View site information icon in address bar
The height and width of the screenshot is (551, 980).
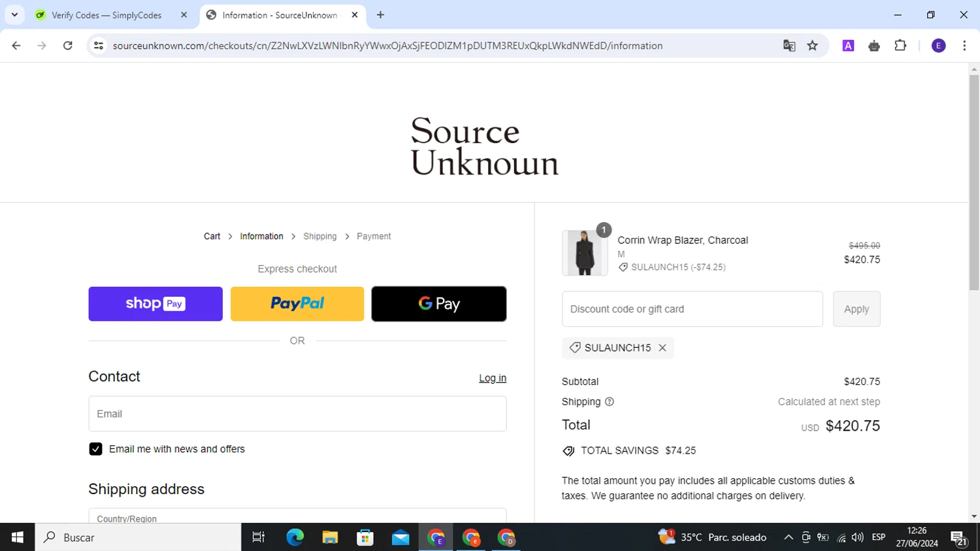click(x=99, y=46)
